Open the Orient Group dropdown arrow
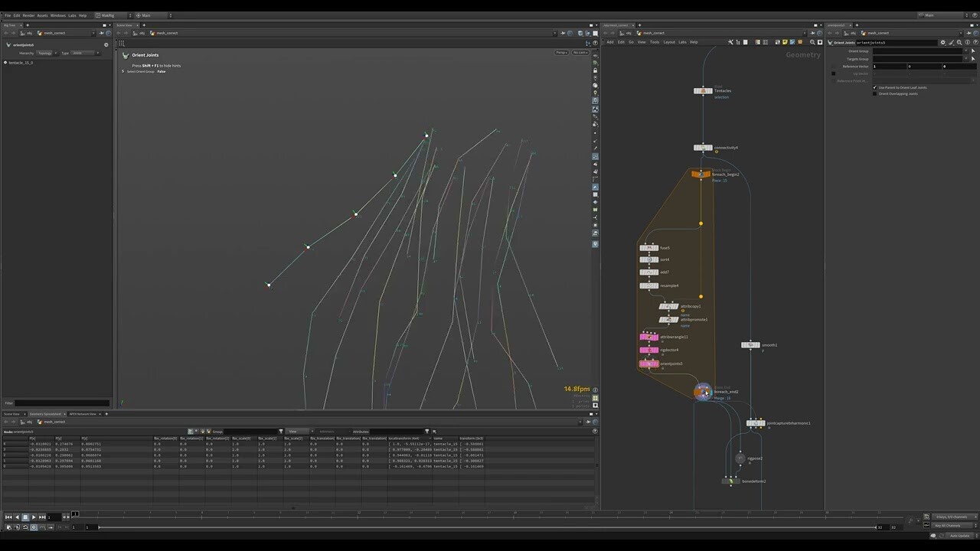 coord(966,51)
